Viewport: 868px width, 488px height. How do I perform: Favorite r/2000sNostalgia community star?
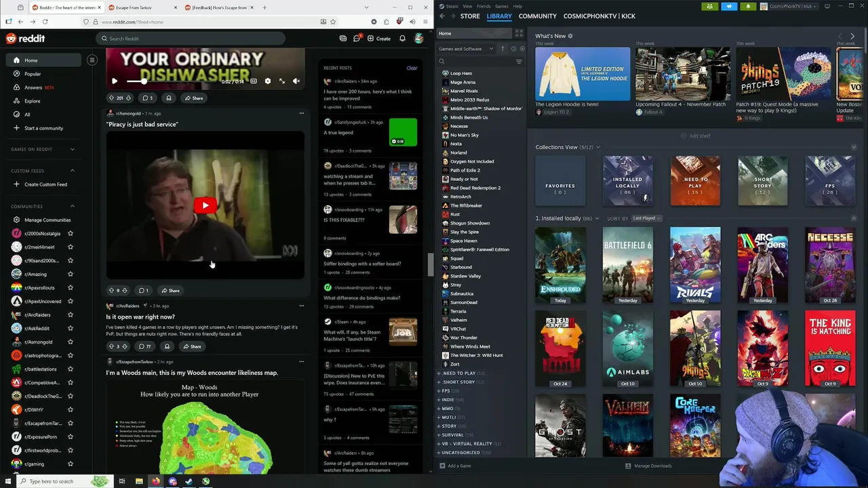click(71, 233)
